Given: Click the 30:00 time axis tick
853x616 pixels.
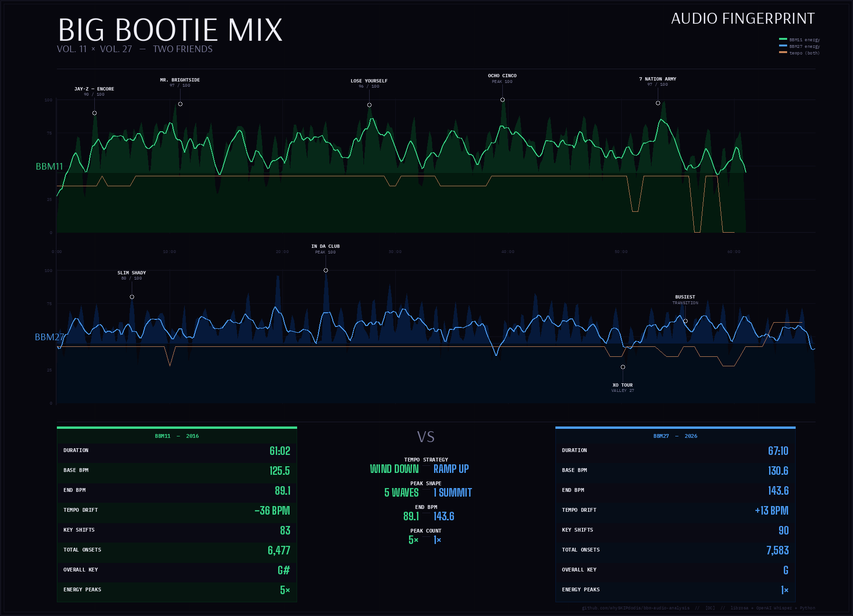Looking at the screenshot, I should click(x=395, y=252).
